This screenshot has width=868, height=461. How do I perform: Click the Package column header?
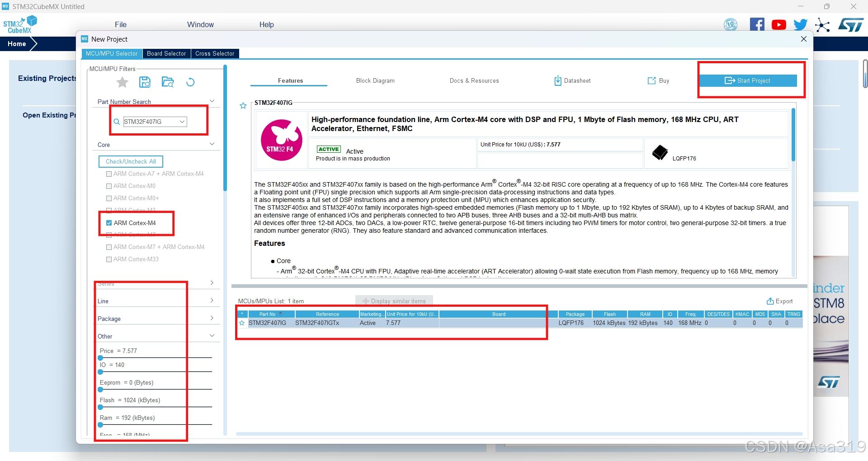click(575, 314)
